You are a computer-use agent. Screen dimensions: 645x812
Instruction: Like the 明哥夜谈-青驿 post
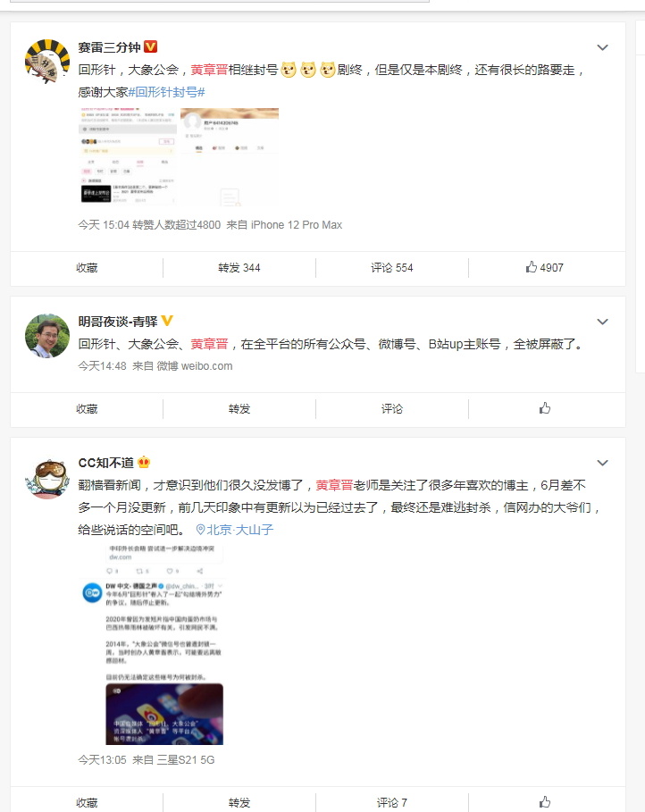[544, 408]
